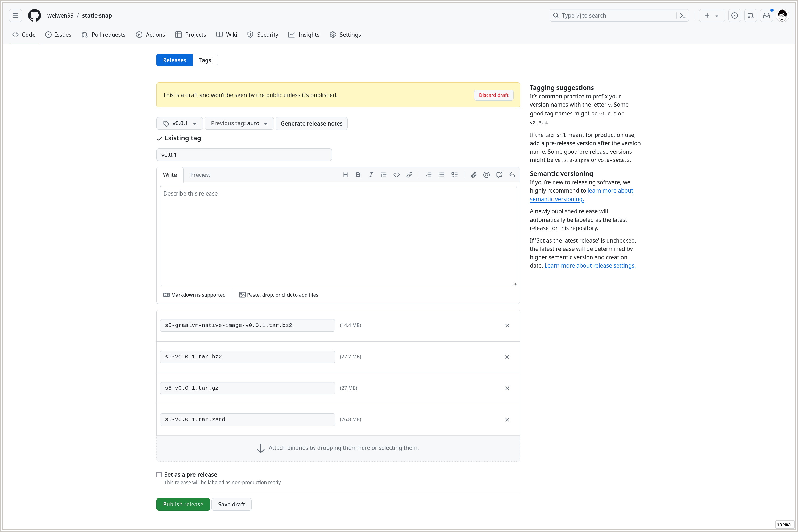
Task: Focus the release title field v0.0.1
Action: point(244,155)
